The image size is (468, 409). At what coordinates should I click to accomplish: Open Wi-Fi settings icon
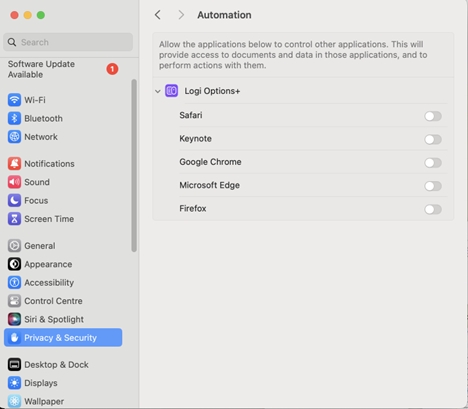click(14, 100)
